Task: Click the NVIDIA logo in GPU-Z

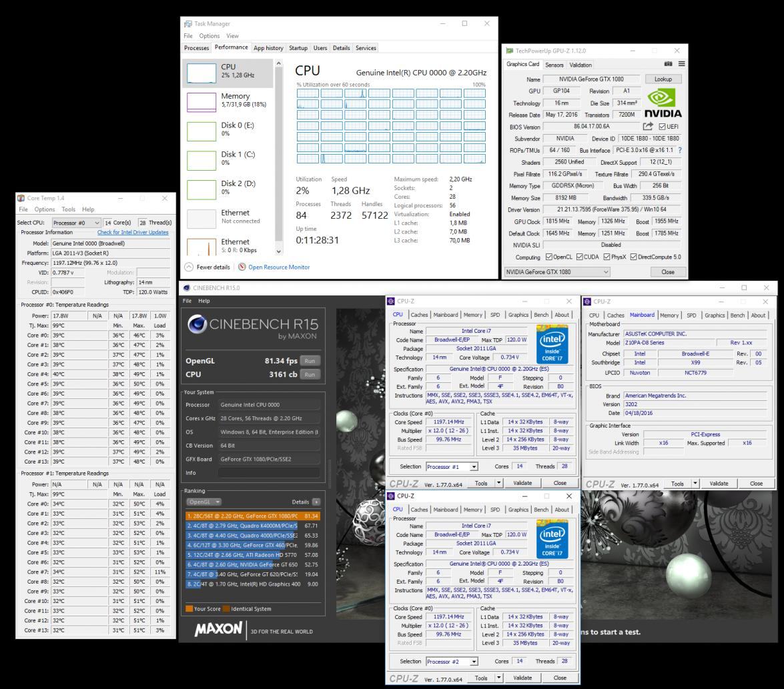Action: pyautogui.click(x=663, y=103)
